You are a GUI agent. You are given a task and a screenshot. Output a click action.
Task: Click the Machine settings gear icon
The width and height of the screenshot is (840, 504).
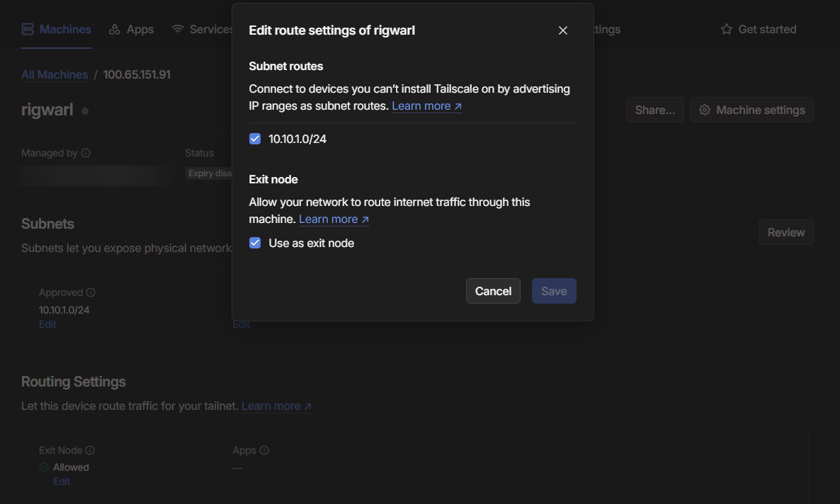[x=704, y=110]
